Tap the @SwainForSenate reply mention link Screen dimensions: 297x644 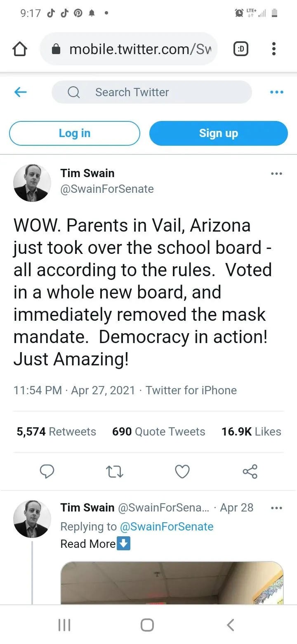point(166,527)
